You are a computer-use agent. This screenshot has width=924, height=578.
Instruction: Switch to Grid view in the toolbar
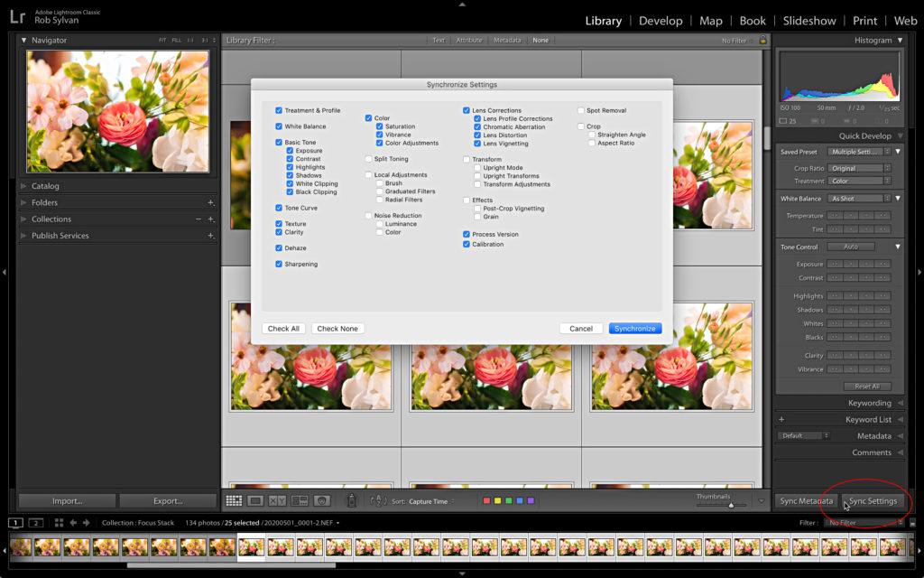(x=234, y=500)
